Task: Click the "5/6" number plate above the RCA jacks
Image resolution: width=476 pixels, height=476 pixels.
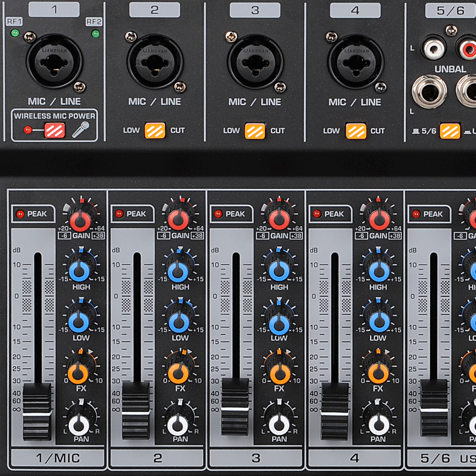Action: [x=450, y=10]
